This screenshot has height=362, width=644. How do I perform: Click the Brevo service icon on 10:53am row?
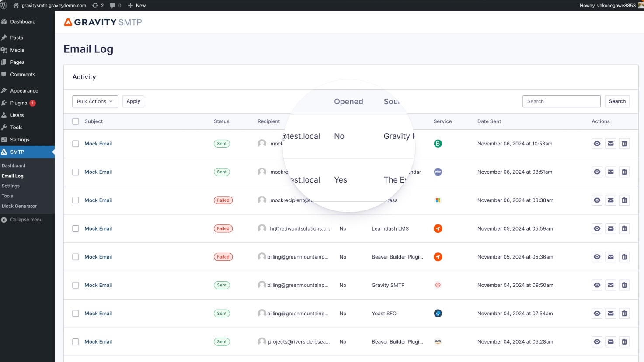click(x=438, y=144)
